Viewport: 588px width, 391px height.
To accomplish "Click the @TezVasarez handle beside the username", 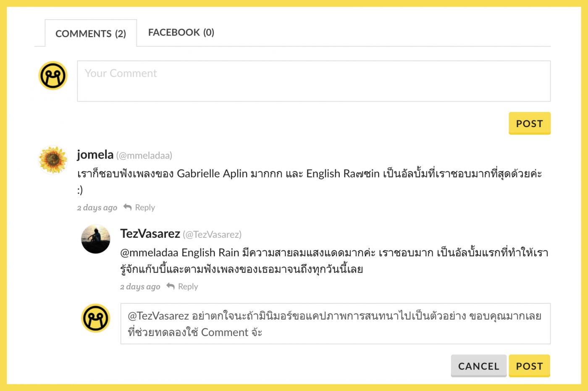I will (x=212, y=235).
